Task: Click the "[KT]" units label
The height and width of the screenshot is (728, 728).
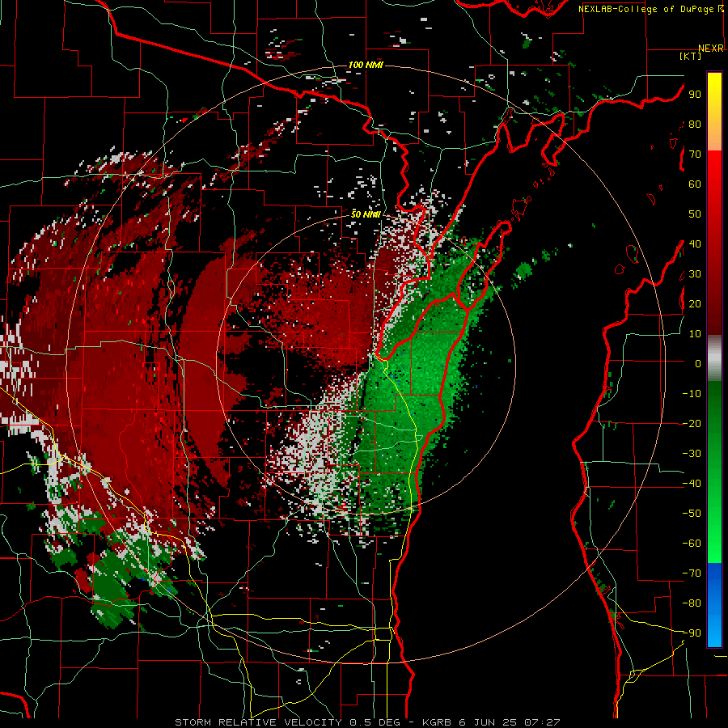Action: pyautogui.click(x=691, y=56)
